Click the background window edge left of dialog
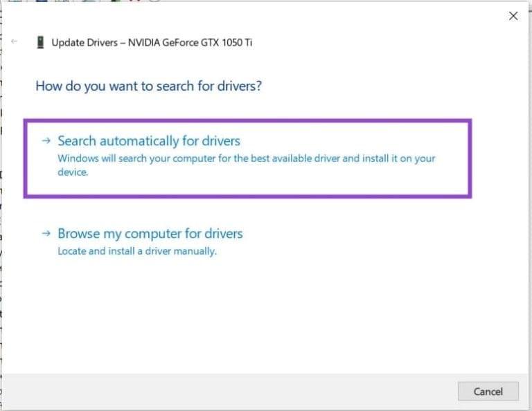 pos(1,208)
